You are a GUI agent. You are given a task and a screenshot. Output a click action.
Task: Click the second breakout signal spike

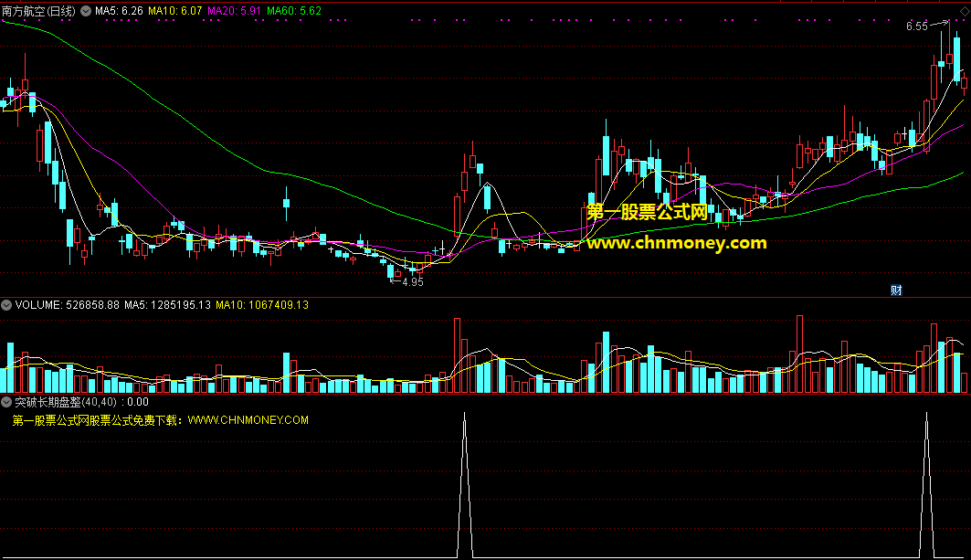(x=927, y=484)
